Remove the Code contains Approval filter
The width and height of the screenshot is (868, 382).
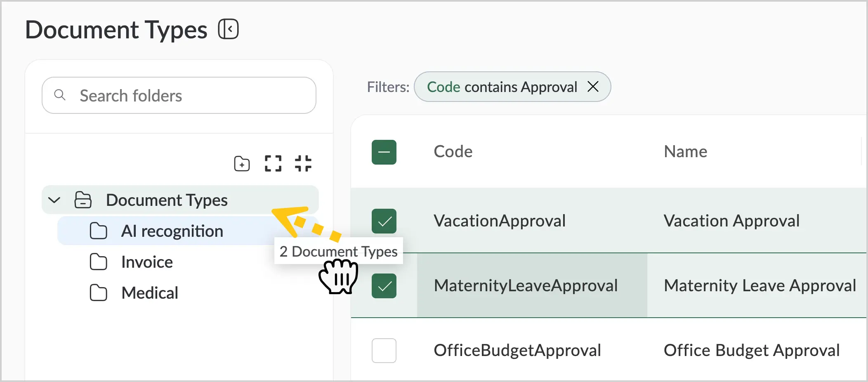pos(593,87)
